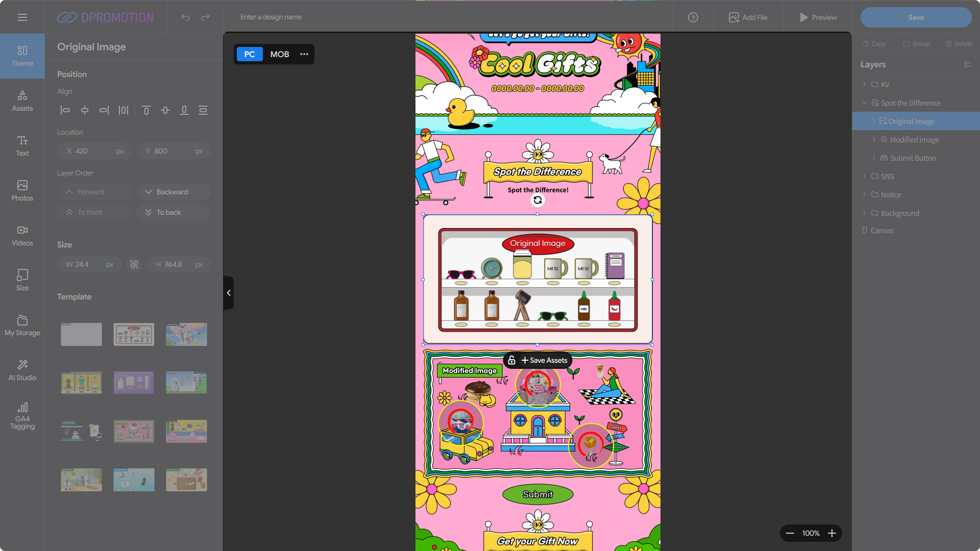Toggle the aspect ratio lock
Screen dimensions: 980x551
(134, 264)
